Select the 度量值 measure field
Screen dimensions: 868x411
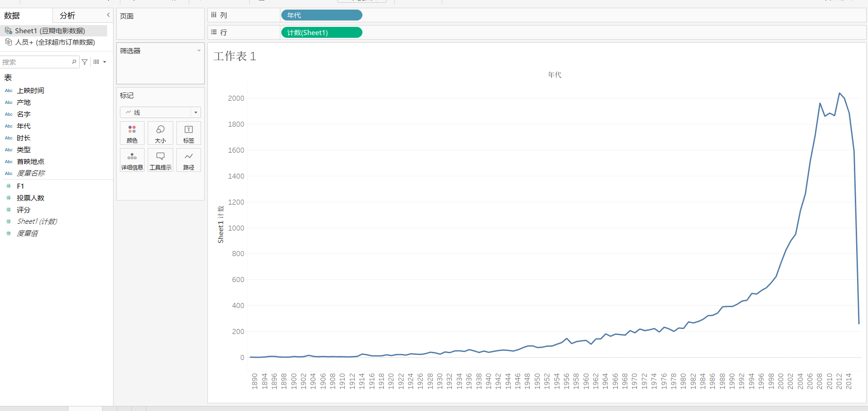[x=27, y=233]
